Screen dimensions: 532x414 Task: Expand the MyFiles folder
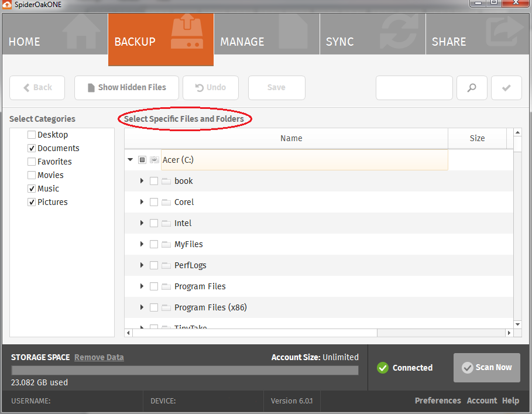(x=142, y=244)
